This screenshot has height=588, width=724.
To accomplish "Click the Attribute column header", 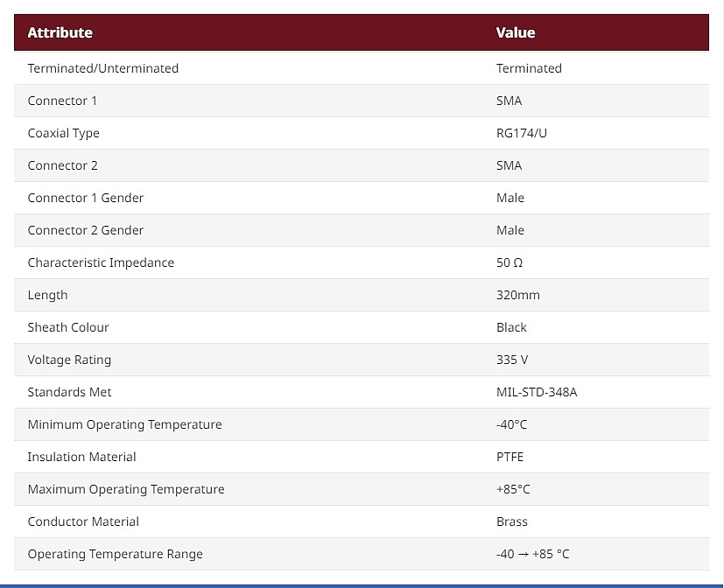I will point(60,32).
